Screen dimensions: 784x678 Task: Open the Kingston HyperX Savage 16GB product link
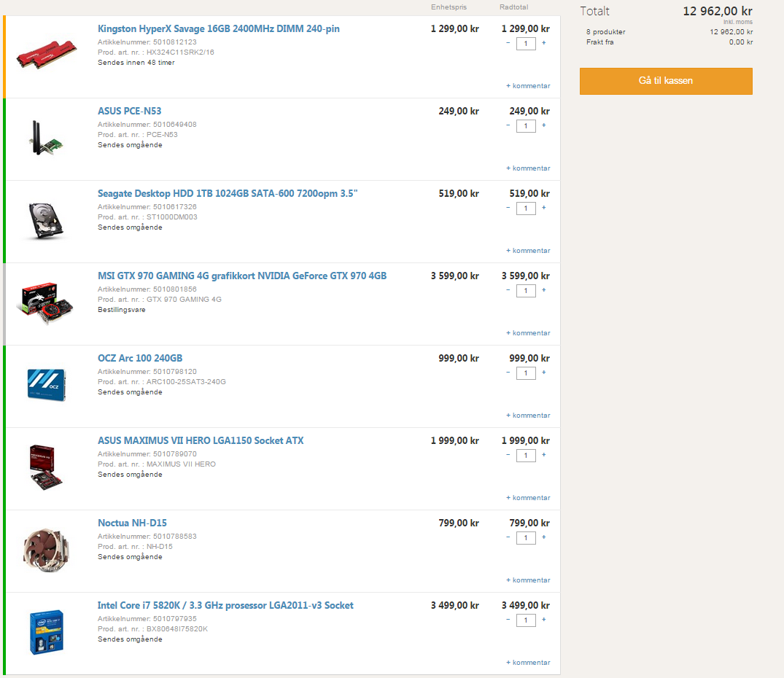pyautogui.click(x=219, y=29)
